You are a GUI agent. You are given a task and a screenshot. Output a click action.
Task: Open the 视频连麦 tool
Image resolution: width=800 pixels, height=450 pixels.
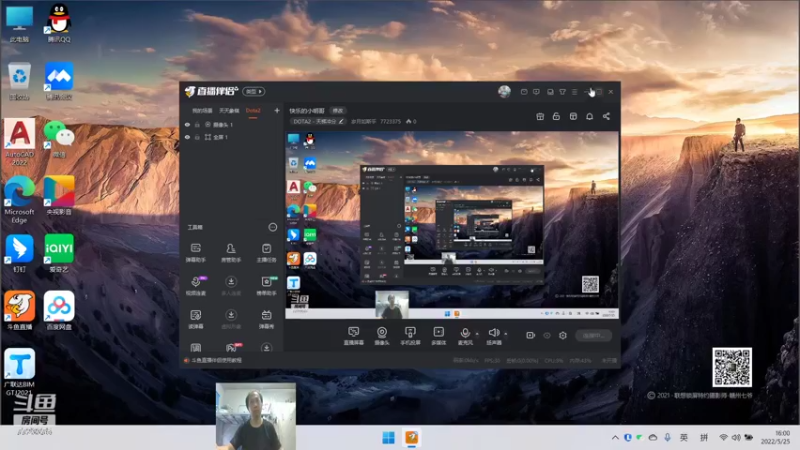(x=195, y=286)
